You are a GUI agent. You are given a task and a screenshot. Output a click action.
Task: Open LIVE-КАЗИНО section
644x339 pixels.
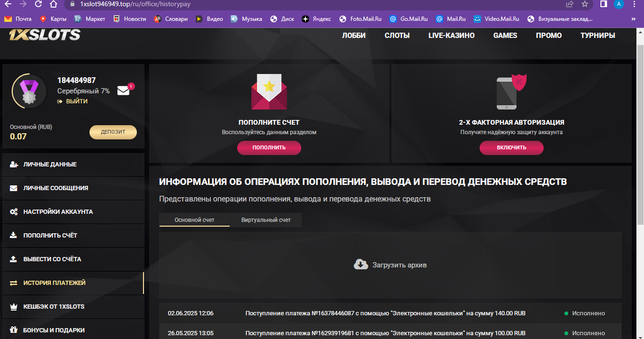(451, 36)
